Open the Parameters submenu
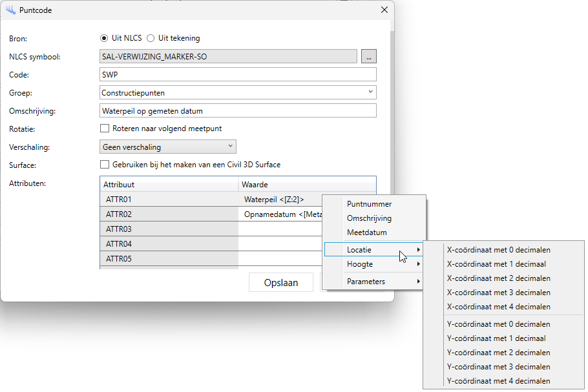588x392 pixels. [x=375, y=282]
